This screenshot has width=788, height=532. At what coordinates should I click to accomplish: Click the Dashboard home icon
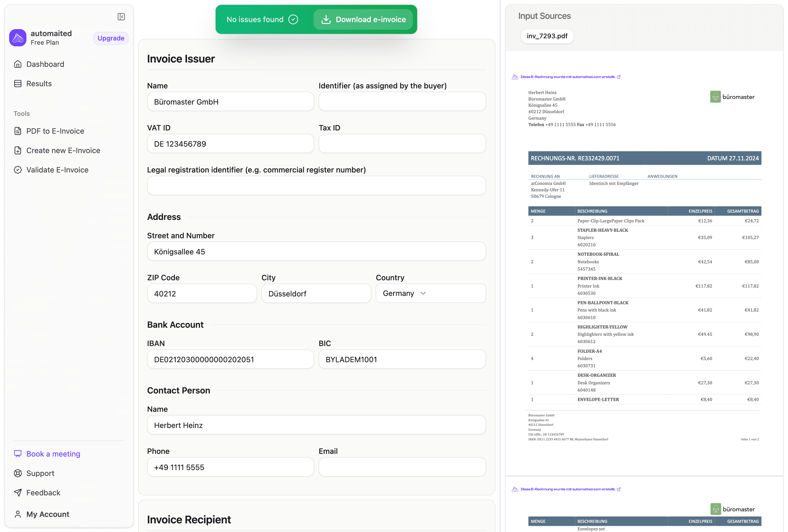pyautogui.click(x=18, y=64)
